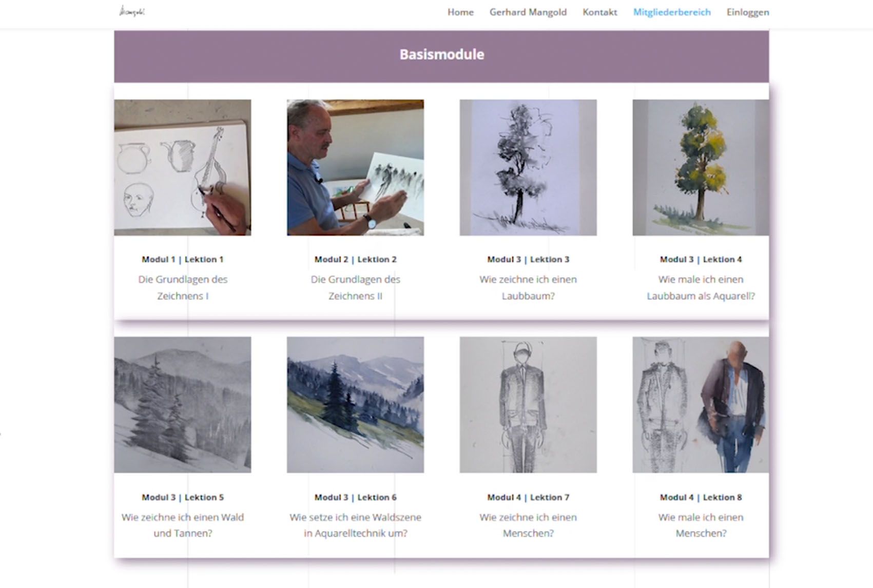Select the painted walking man thumbnail

point(700,404)
